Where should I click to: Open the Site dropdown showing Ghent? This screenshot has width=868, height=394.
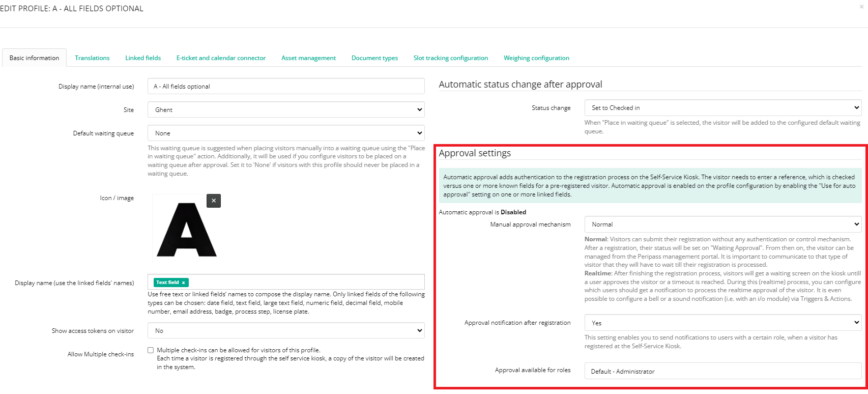pos(286,109)
